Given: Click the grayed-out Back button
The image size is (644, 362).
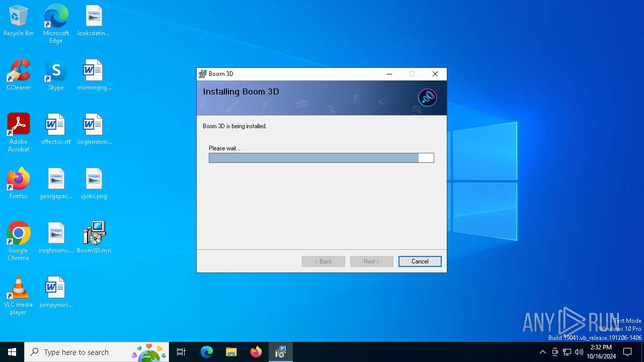Looking at the screenshot, I should pyautogui.click(x=324, y=261).
